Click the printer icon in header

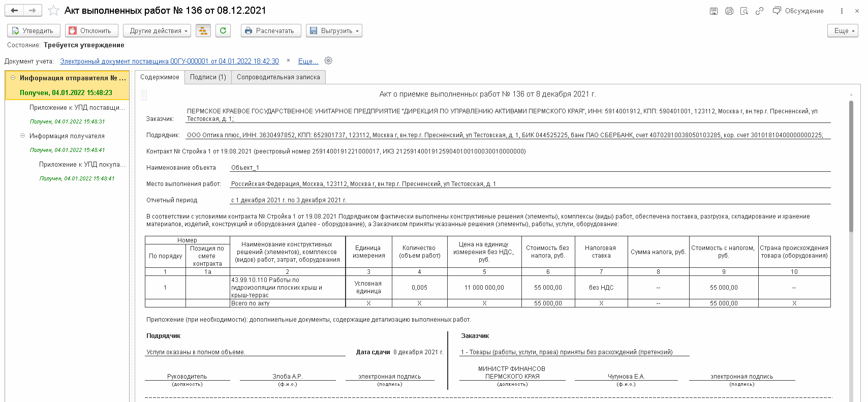coord(729,11)
